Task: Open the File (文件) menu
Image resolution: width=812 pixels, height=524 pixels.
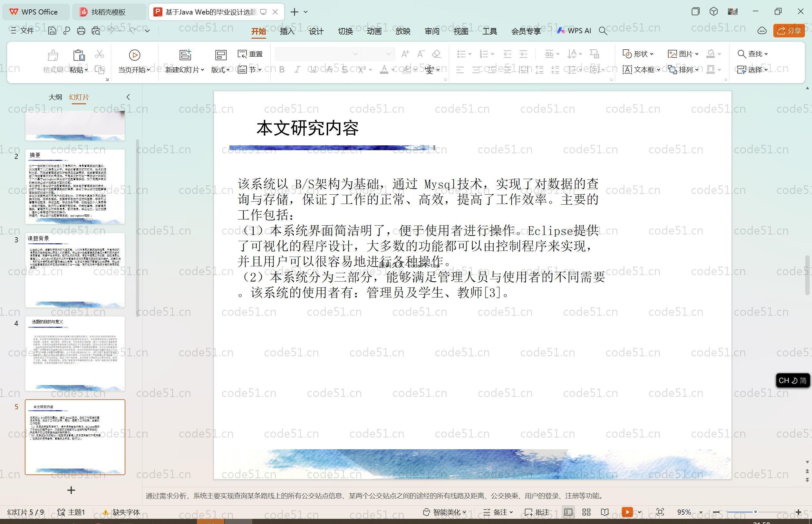Action: (22, 31)
